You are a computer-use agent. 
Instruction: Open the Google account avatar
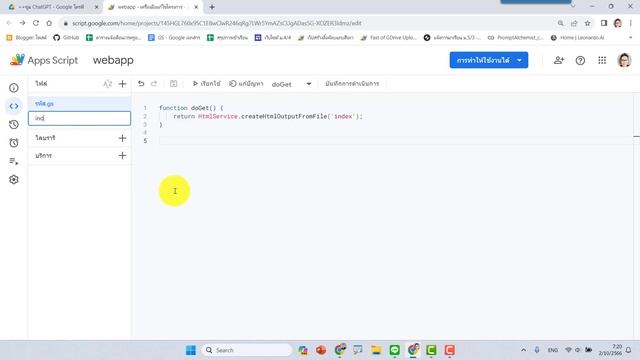coord(624,60)
